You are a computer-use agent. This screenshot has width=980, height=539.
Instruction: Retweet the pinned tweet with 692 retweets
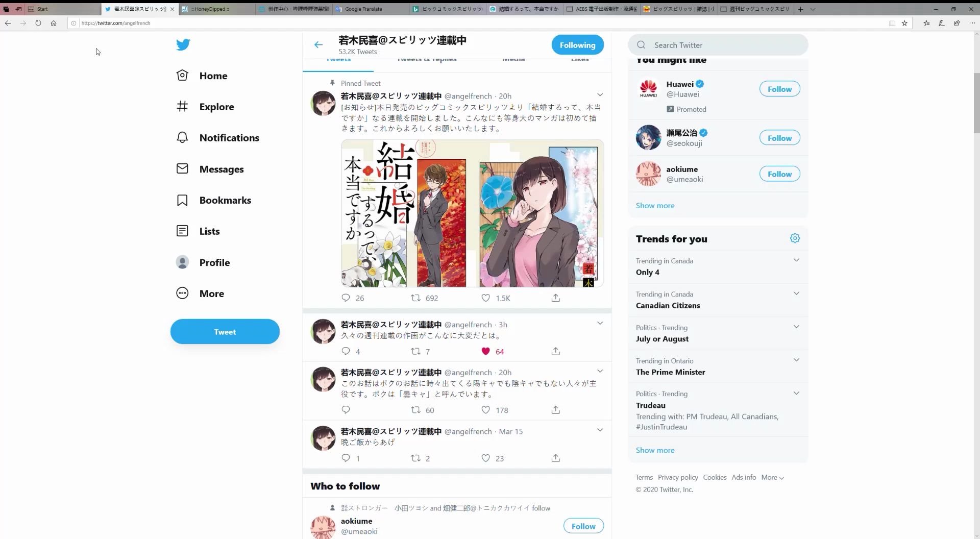[x=416, y=298]
